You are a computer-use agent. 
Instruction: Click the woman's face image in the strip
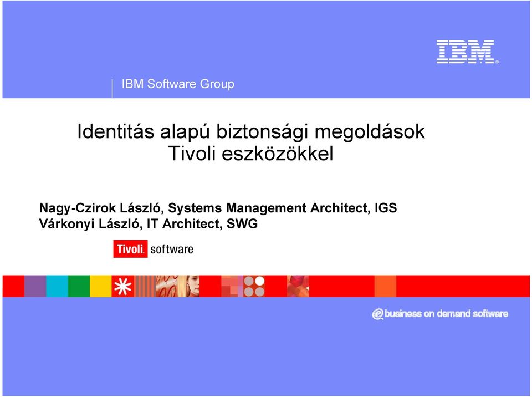coord(188,286)
